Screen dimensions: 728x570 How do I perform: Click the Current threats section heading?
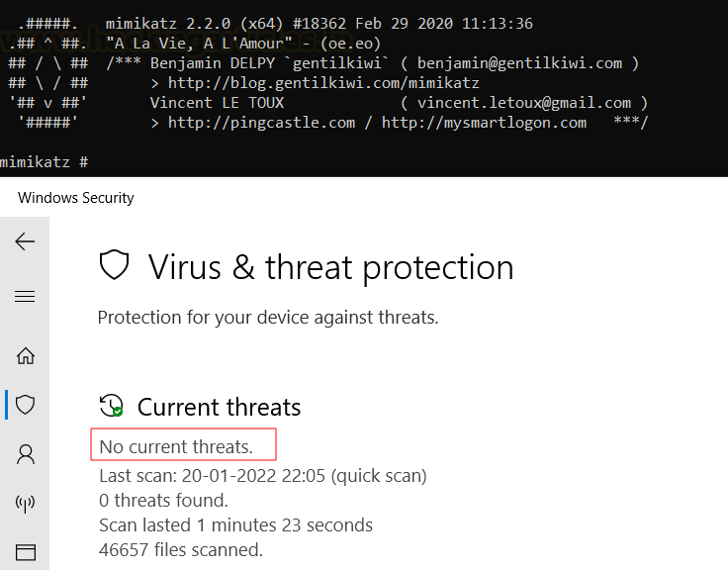pos(220,407)
